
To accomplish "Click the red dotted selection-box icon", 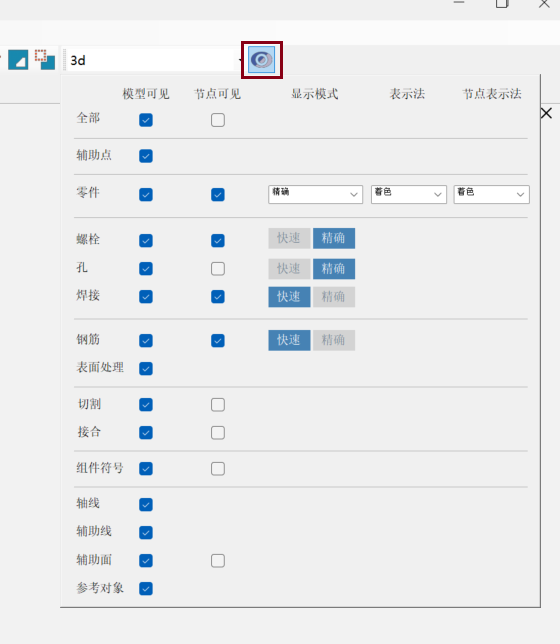I will [x=44, y=60].
